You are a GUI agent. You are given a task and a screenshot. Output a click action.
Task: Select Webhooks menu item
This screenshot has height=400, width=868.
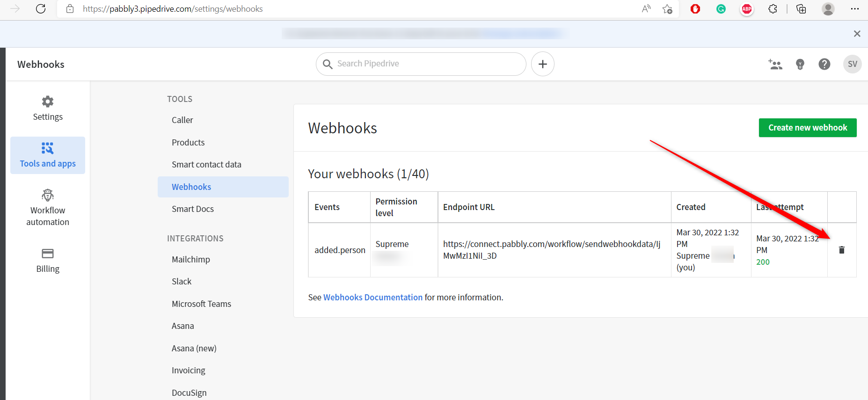pyautogui.click(x=223, y=187)
